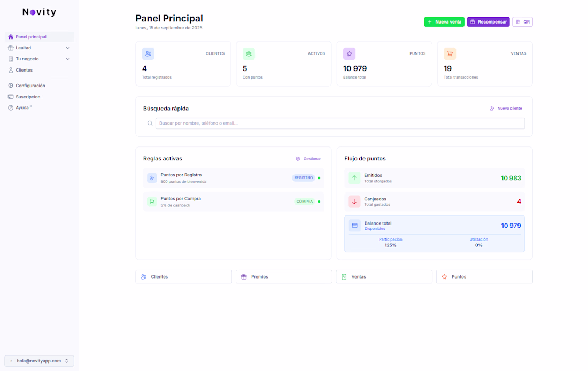
Task: Click the Canjeados value 4
Action: 519,202
